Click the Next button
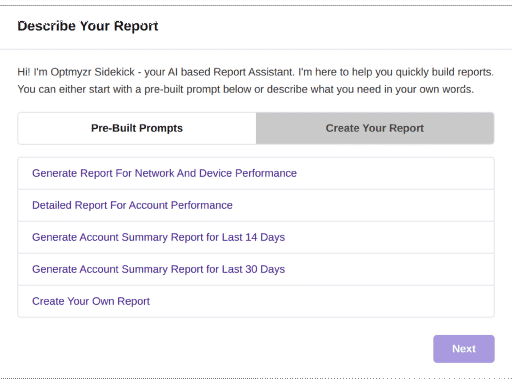This screenshot has width=512, height=384. (464, 349)
